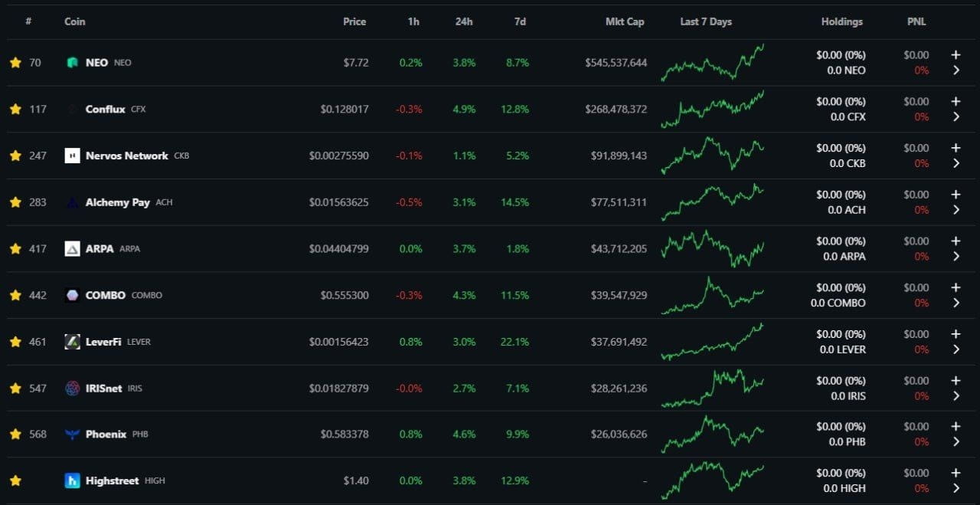Sort by the Price column header
Screen dimensions: 980x505
tap(354, 22)
